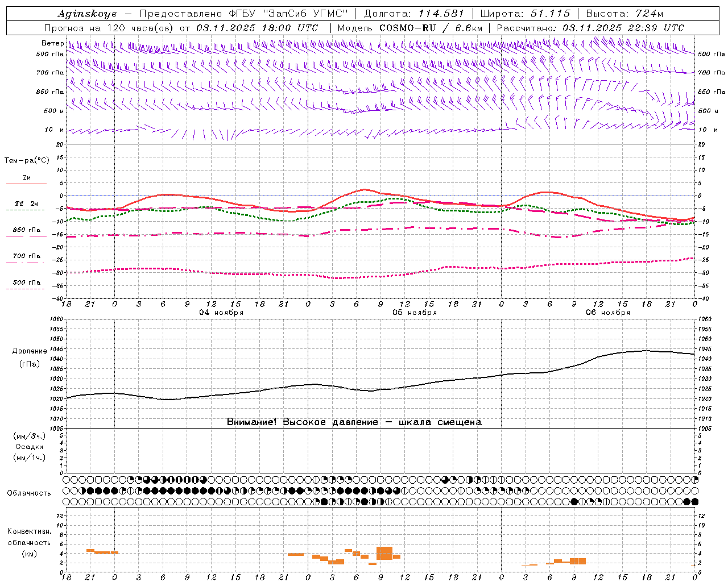Select the Td 2м dew point legend entry
Screen dimensions: 728x582
point(27,203)
